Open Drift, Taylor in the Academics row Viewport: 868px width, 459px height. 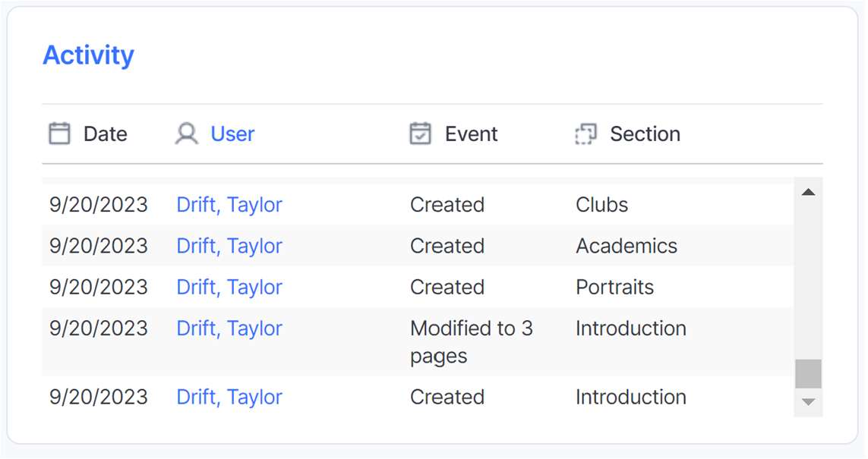[x=229, y=246]
